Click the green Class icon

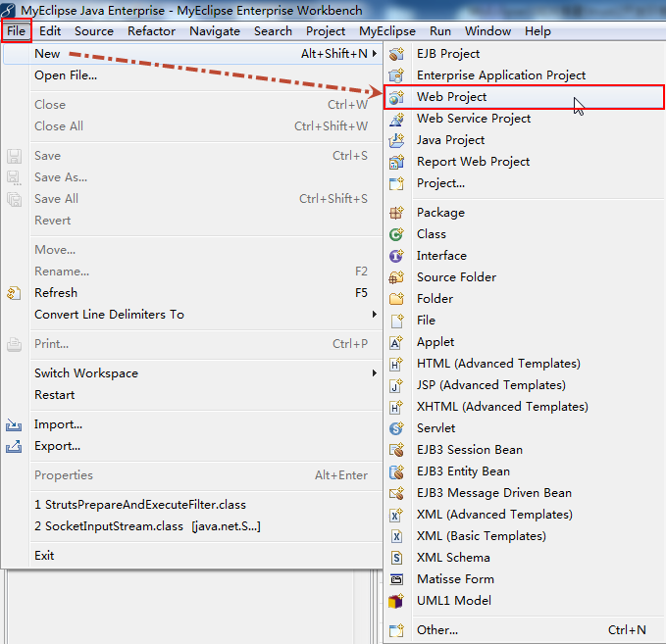[x=396, y=234]
